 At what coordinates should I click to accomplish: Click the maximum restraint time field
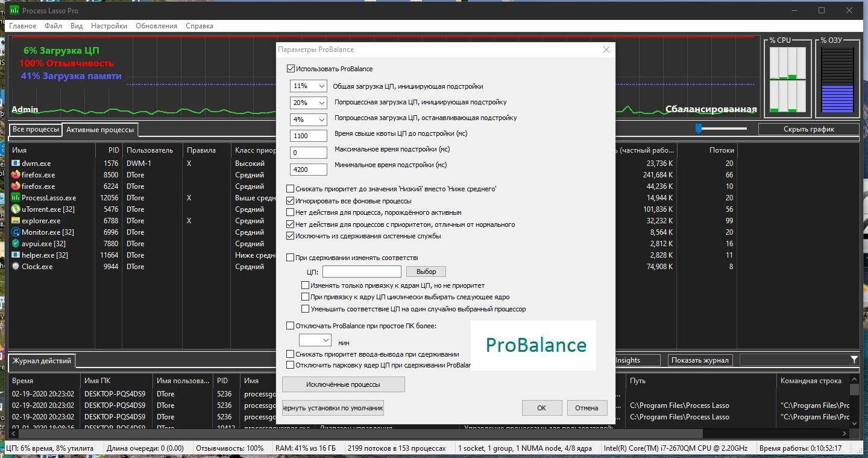(x=309, y=153)
